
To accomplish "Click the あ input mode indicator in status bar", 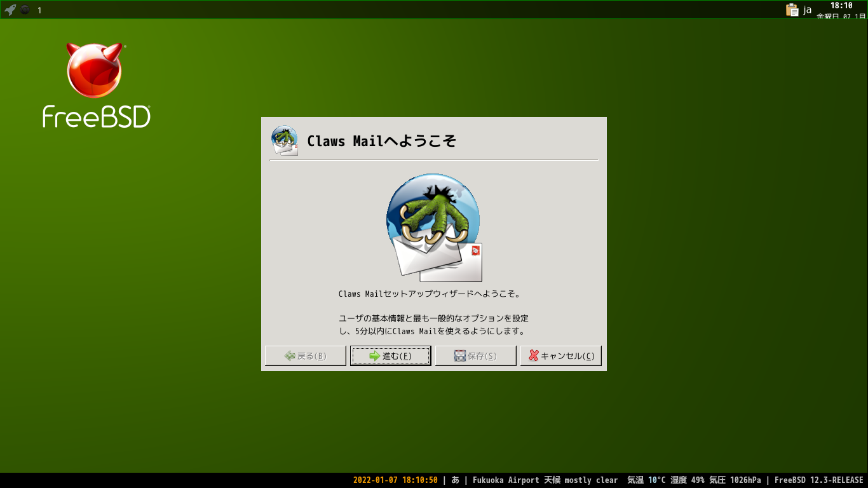I will point(455,480).
